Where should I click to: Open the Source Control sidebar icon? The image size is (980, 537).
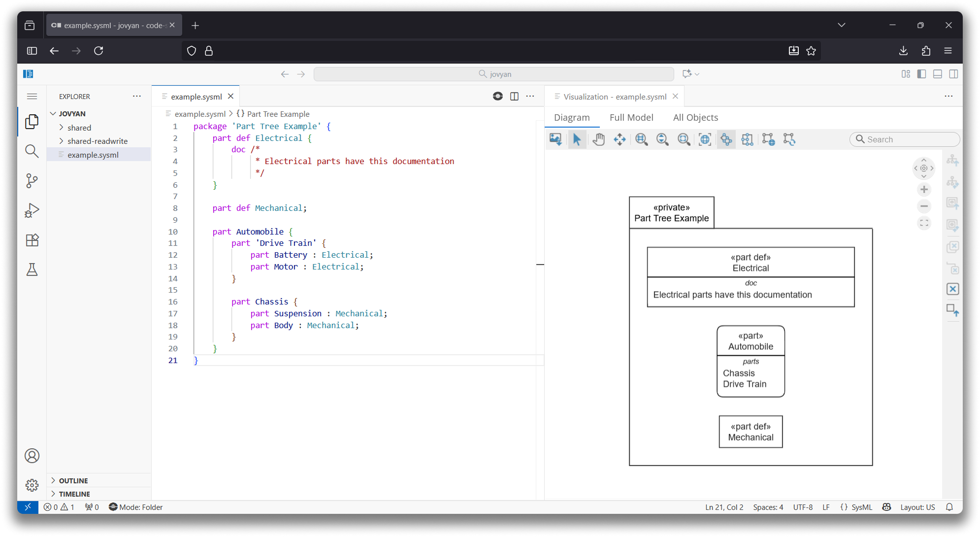click(x=32, y=181)
